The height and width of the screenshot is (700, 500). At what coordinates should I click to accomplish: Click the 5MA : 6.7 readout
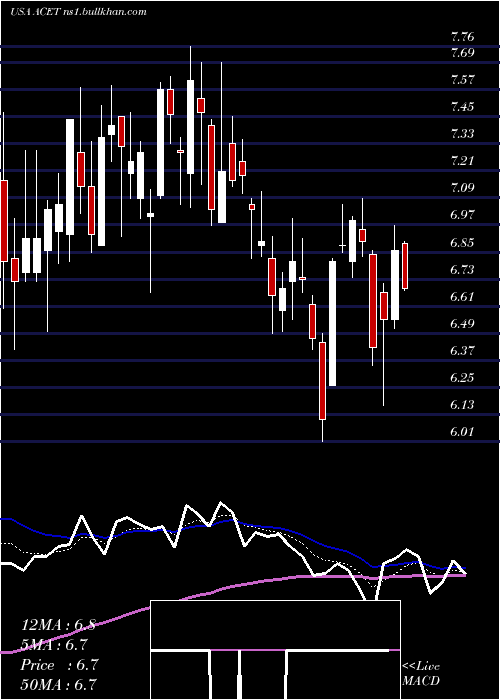pyautogui.click(x=54, y=645)
